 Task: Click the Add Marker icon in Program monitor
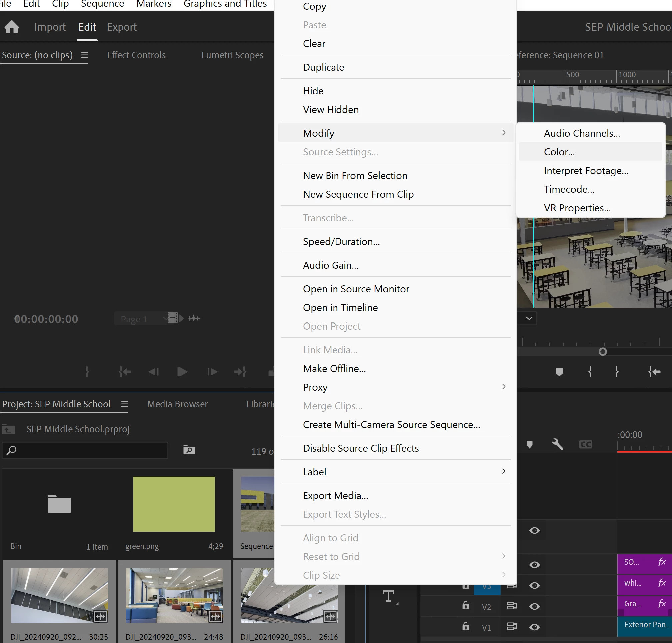tap(559, 372)
